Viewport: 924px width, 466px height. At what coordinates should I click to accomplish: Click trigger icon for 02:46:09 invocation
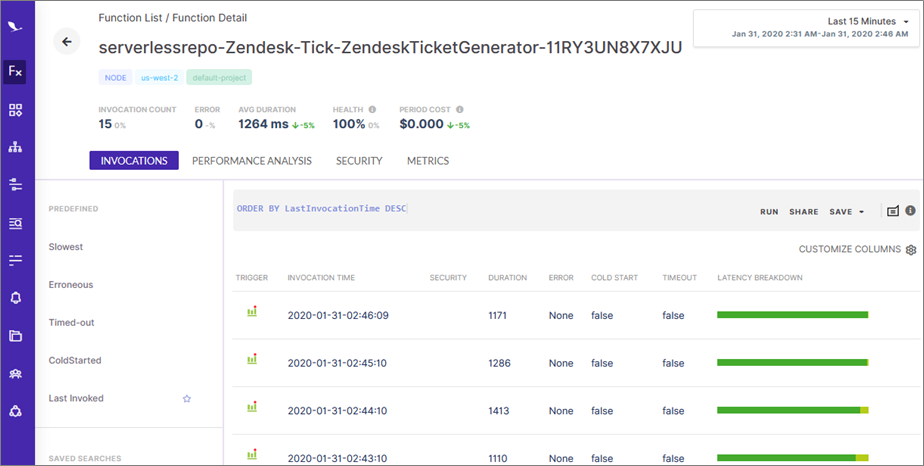(252, 312)
